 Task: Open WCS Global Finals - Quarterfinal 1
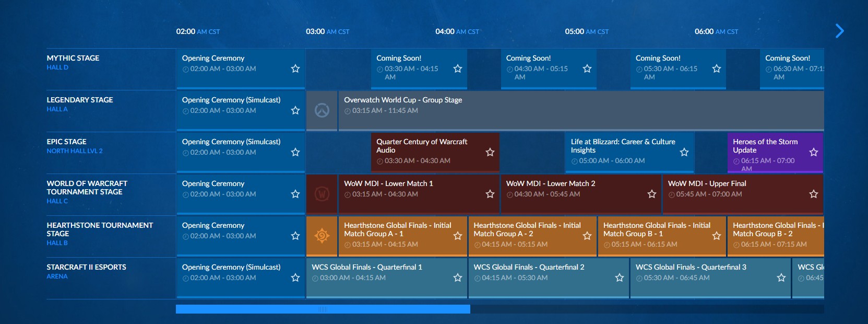[x=387, y=277]
